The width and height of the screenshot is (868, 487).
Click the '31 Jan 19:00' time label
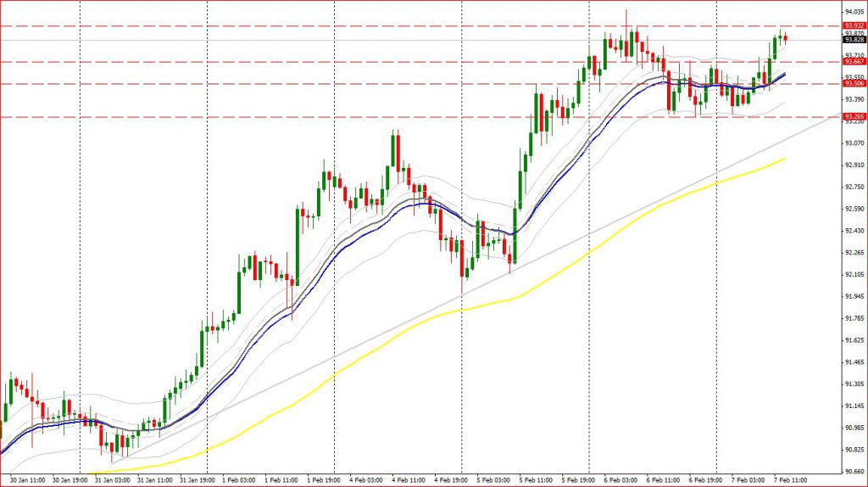click(x=194, y=479)
